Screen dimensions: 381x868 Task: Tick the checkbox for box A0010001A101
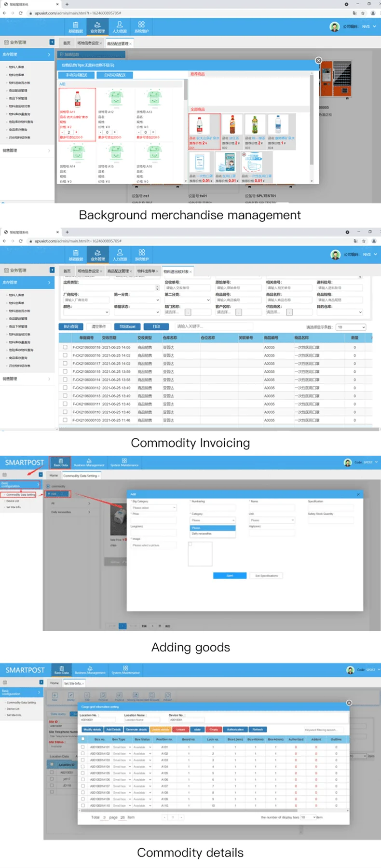83,747
